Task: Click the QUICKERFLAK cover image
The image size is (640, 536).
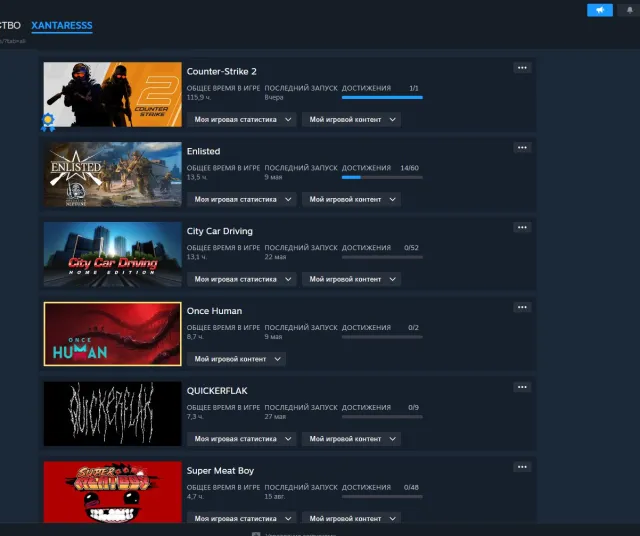Action: 113,414
